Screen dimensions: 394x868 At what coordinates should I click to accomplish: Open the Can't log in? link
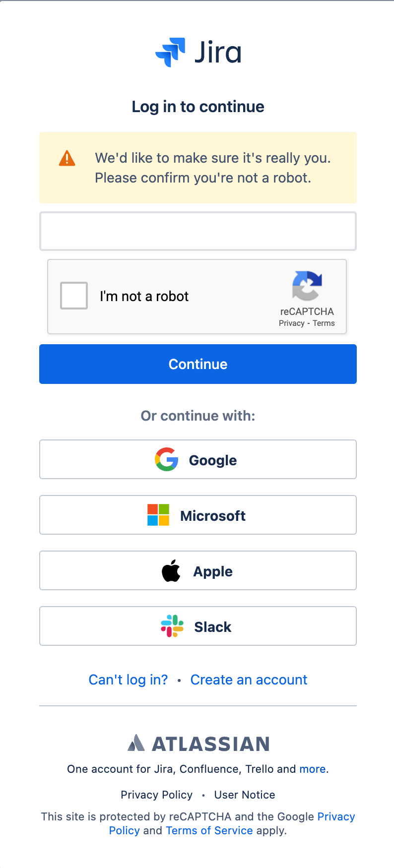tap(128, 680)
